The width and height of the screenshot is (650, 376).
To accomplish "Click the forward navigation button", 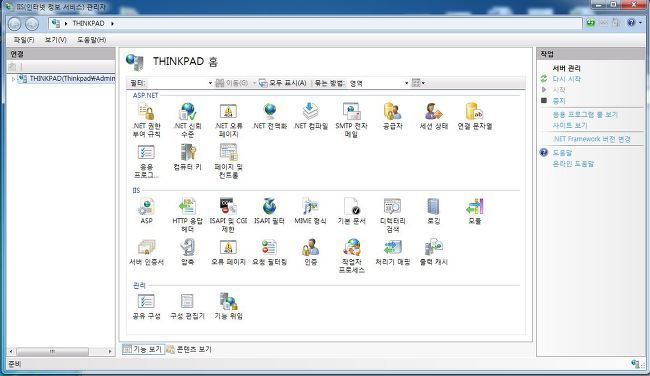I will tap(32, 24).
